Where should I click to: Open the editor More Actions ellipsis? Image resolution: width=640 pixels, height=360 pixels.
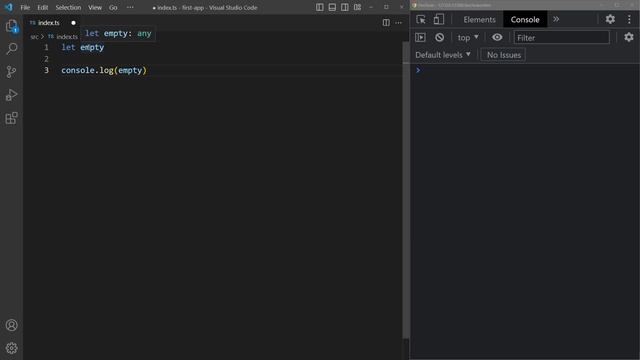[x=399, y=23]
